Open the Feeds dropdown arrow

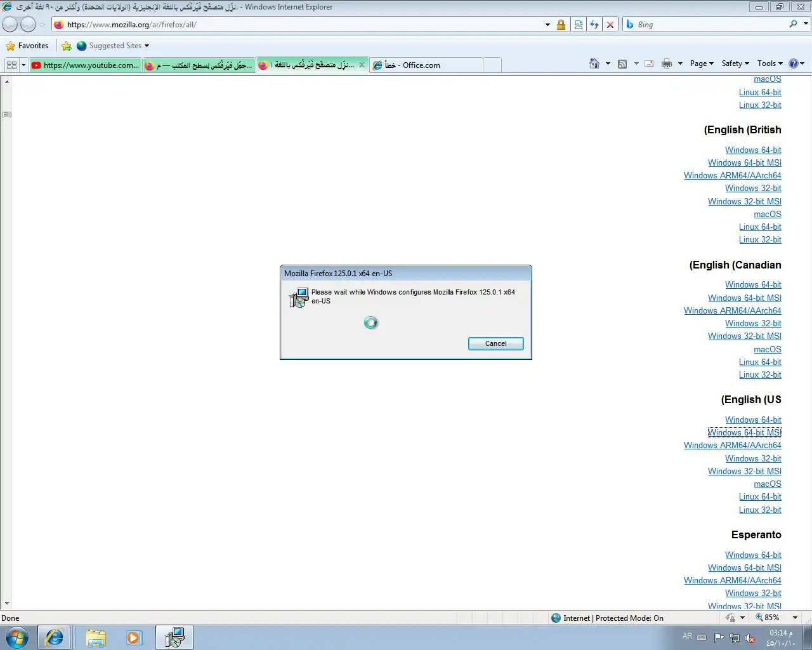coord(636,63)
